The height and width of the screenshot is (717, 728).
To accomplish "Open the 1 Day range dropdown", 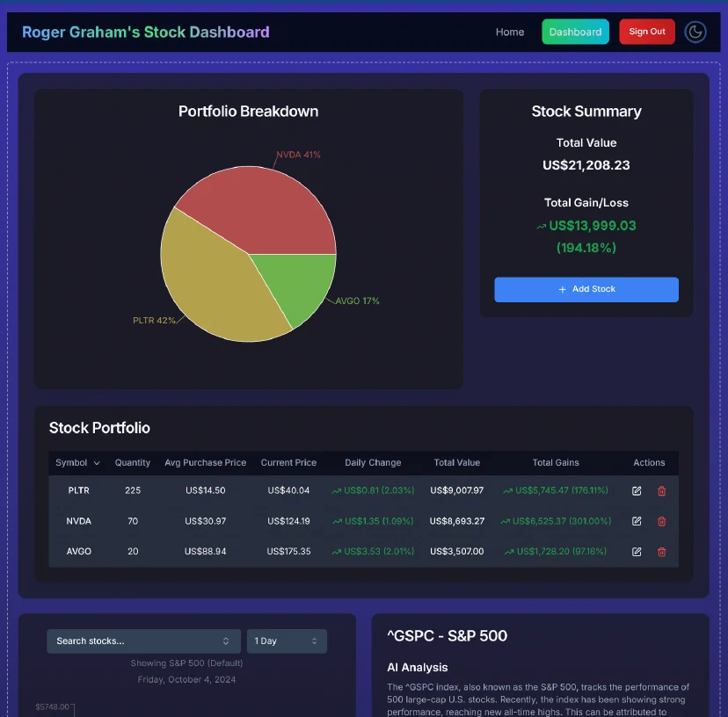I will click(287, 641).
